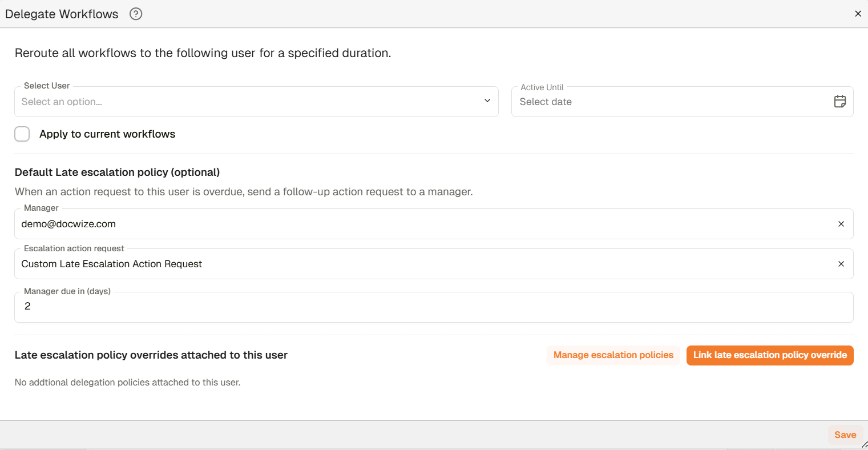Image resolution: width=868 pixels, height=450 pixels.
Task: Clear the Manager field with its X icon
Action: pyautogui.click(x=841, y=224)
